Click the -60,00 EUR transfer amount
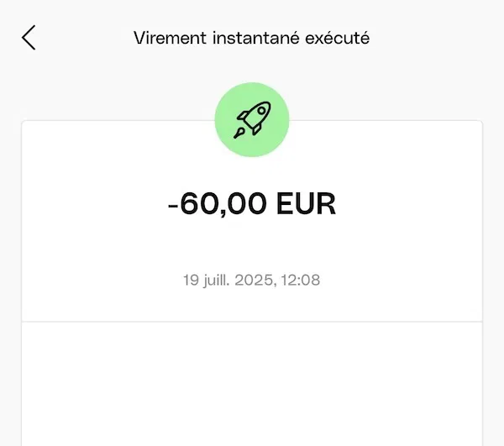 pos(252,204)
